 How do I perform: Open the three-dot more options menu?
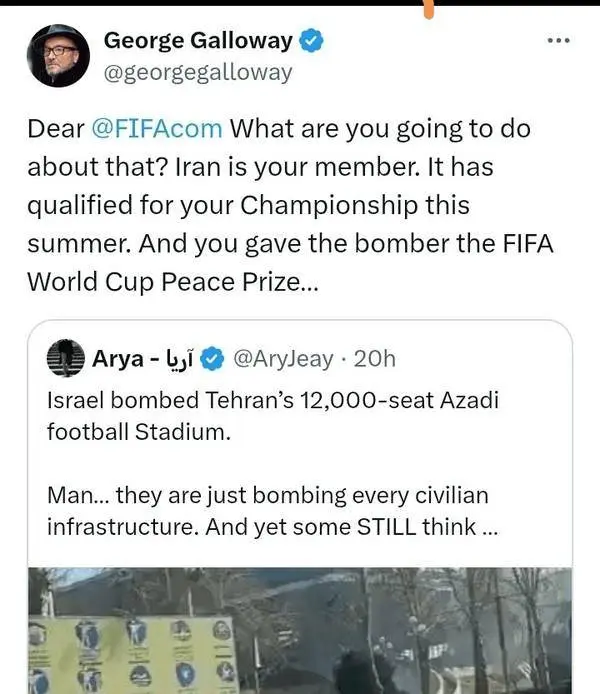coord(558,41)
